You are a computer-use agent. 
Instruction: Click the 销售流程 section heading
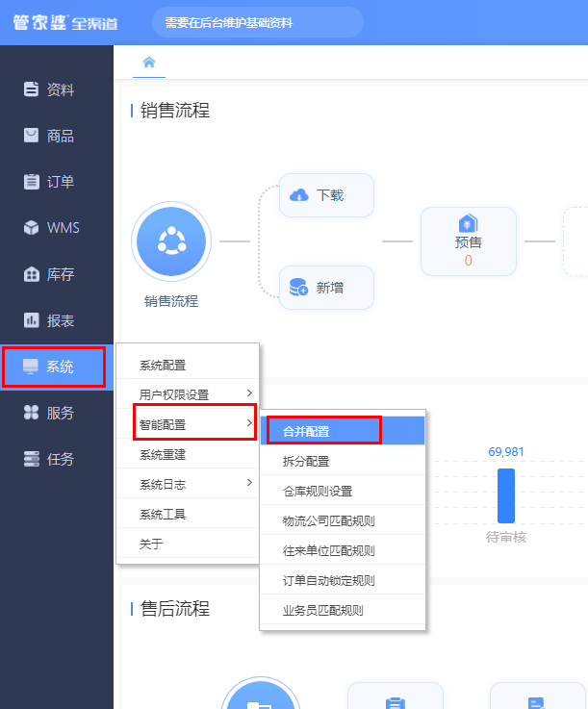coord(174,110)
